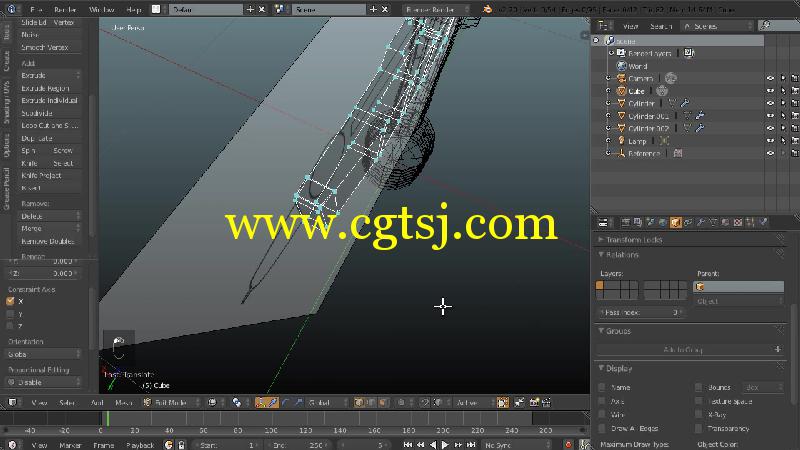The width and height of the screenshot is (800, 450).
Task: Toggle renderability camera icon for Cylinder.001
Action: [795, 116]
